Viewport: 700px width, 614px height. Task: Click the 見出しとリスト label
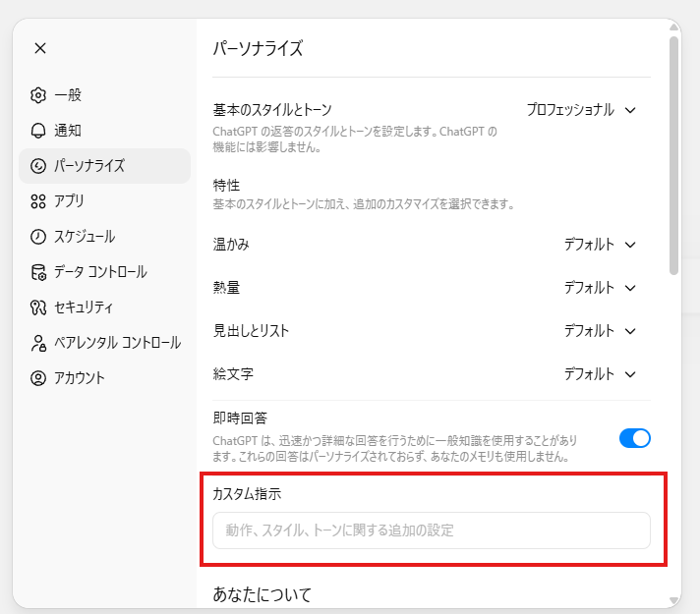(251, 331)
